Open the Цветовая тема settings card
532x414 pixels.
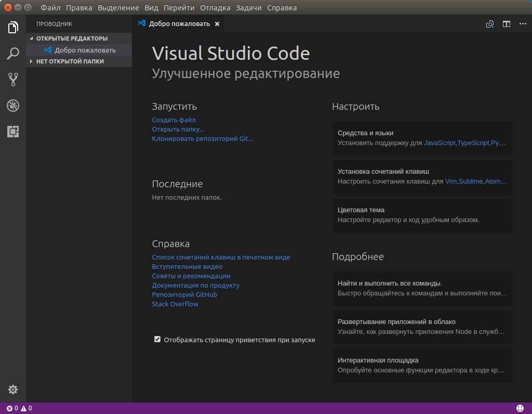pyautogui.click(x=421, y=215)
